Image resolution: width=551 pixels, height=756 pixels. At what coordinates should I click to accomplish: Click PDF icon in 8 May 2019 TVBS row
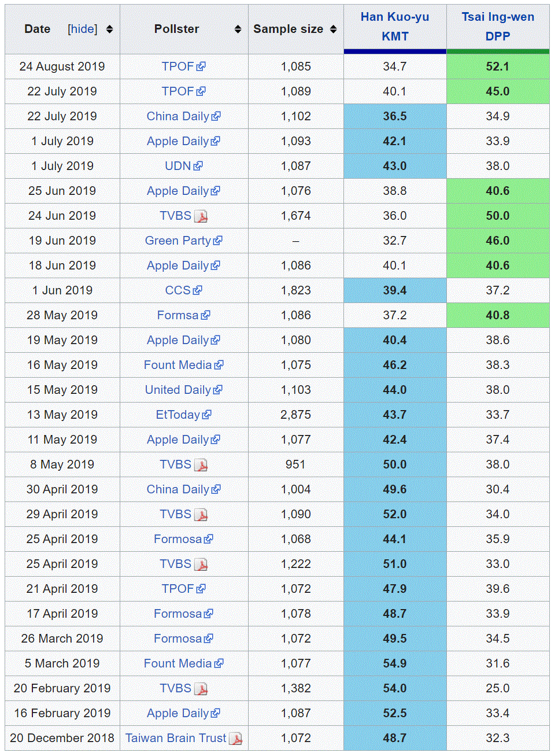[201, 465]
